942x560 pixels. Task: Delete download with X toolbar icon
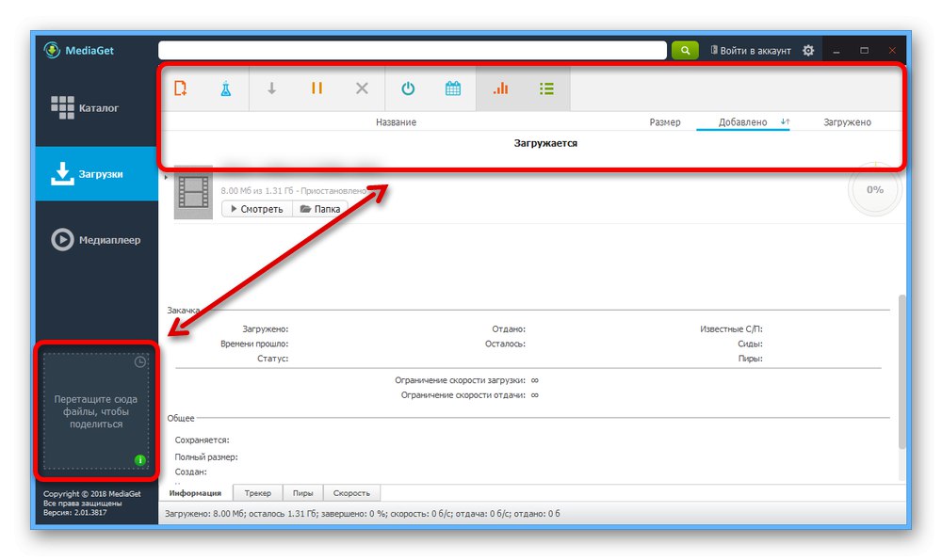(362, 88)
